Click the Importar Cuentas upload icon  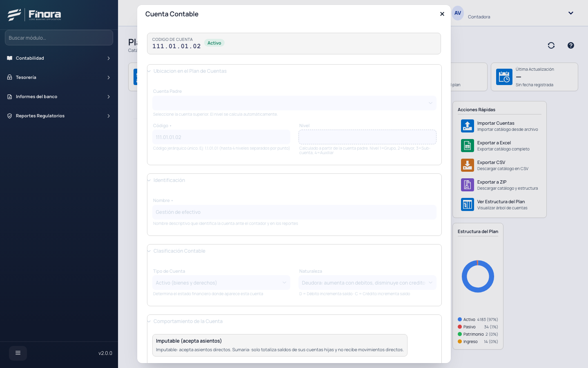pyautogui.click(x=468, y=126)
